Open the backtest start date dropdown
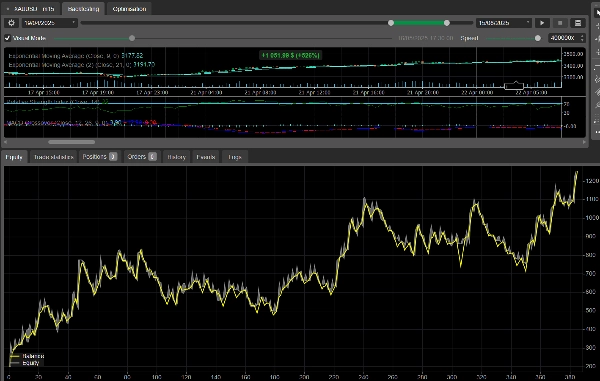 (x=49, y=23)
